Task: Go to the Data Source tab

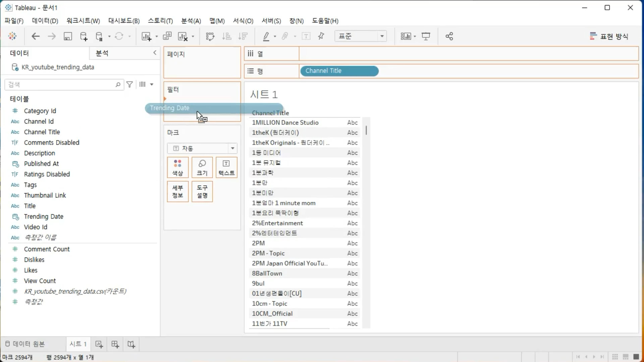Action: (25, 344)
